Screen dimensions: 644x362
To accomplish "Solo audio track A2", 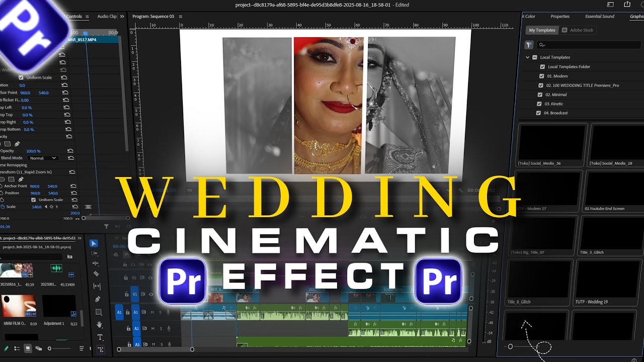I will click(x=160, y=328).
